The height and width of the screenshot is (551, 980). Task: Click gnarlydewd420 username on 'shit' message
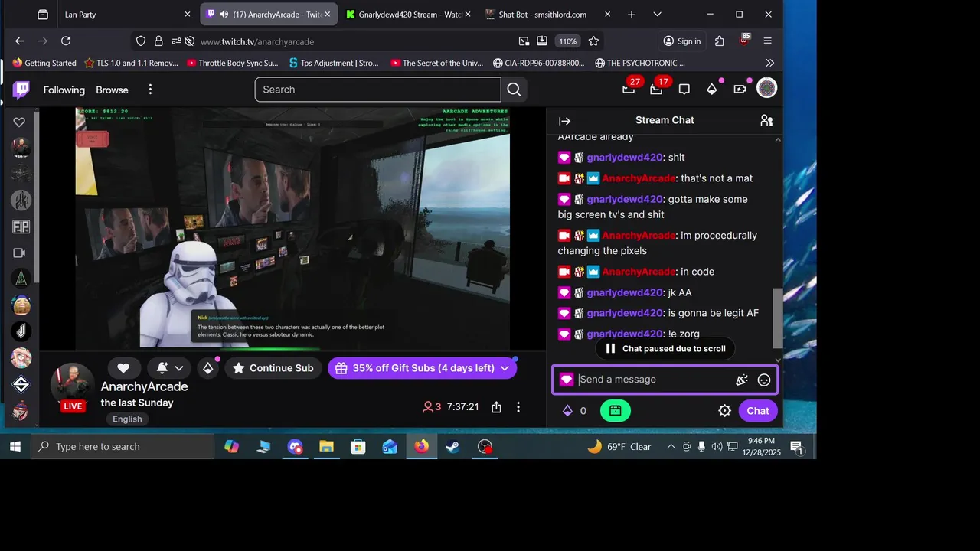click(625, 158)
